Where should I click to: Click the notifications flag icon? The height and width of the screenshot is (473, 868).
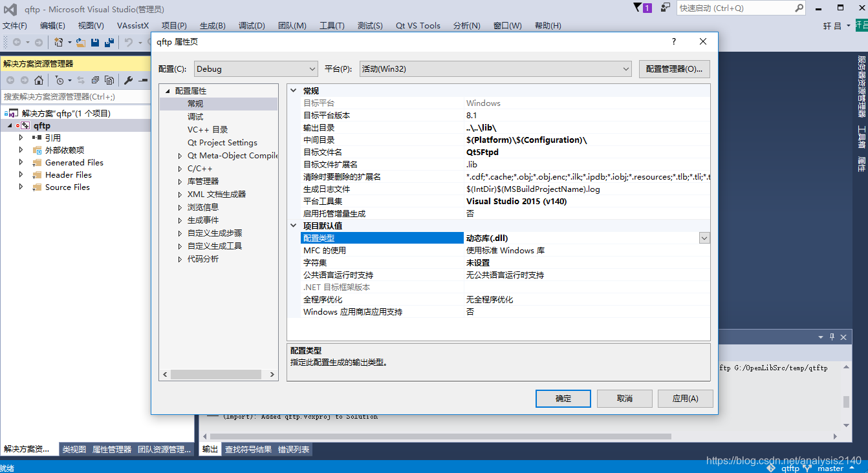click(x=636, y=7)
